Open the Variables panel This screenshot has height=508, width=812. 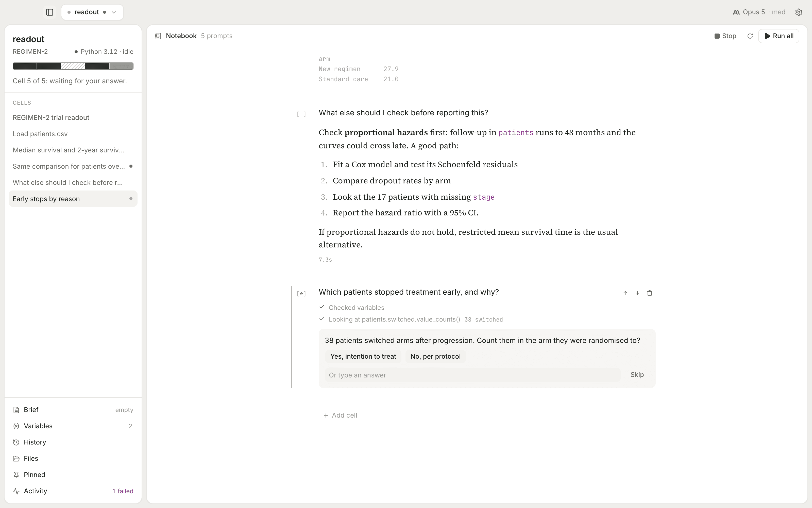73,426
